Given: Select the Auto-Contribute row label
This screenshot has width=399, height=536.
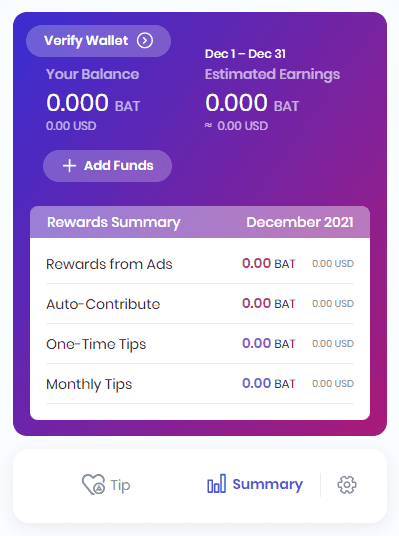Looking at the screenshot, I should pyautogui.click(x=103, y=304).
